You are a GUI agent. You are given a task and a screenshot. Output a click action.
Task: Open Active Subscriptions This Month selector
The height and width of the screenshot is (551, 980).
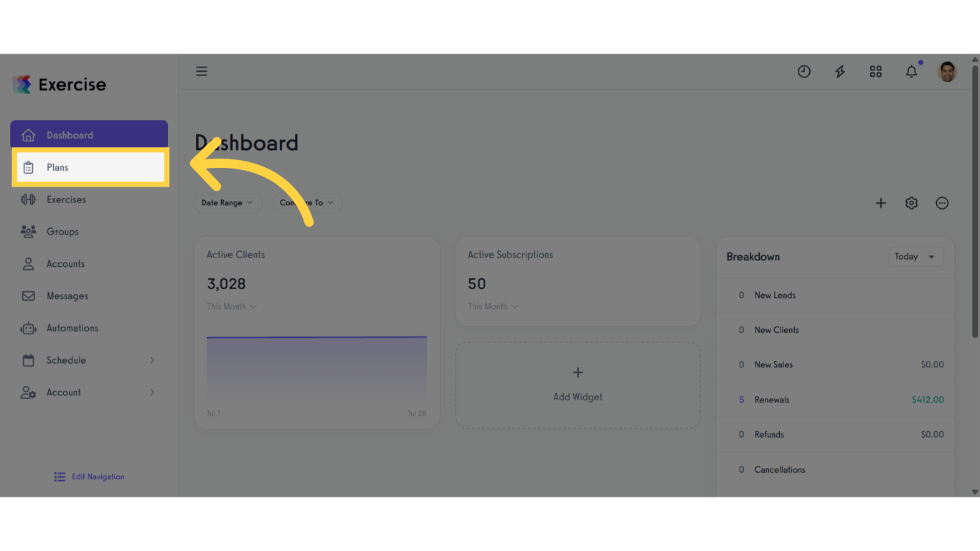point(492,306)
